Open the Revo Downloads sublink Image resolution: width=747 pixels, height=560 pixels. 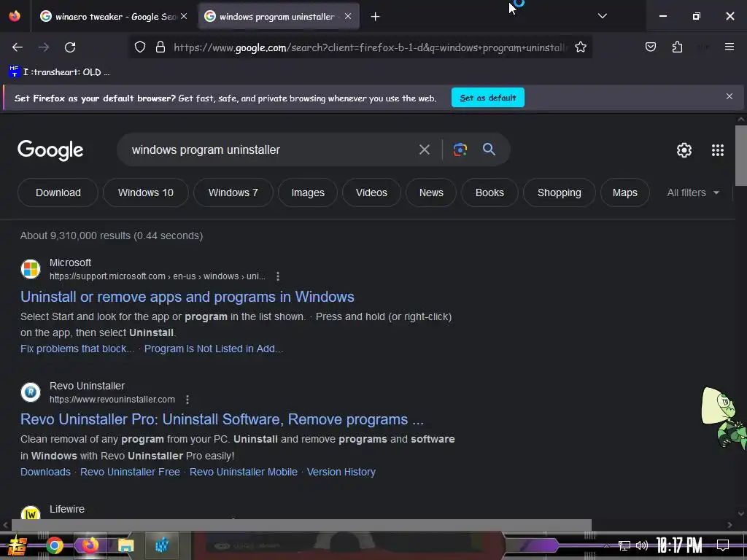[x=45, y=472]
